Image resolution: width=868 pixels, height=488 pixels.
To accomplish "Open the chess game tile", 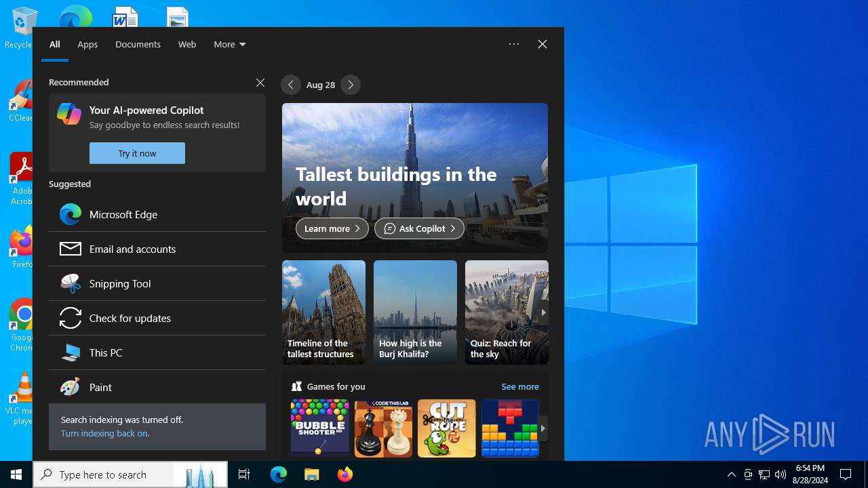I will [x=383, y=428].
